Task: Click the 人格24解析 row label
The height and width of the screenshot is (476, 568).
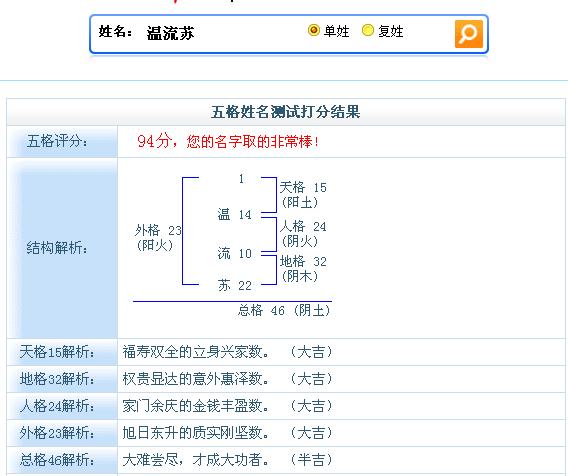Action: [x=58, y=406]
